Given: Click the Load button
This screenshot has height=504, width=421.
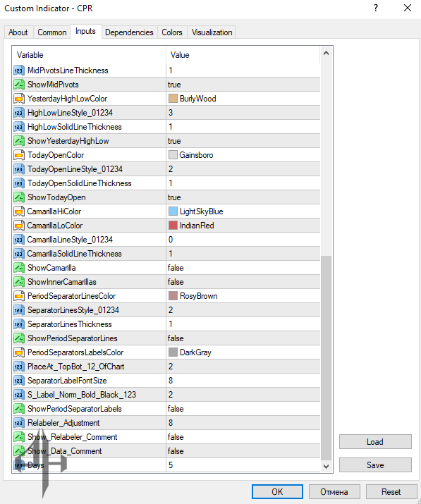Looking at the screenshot, I should [375, 442].
